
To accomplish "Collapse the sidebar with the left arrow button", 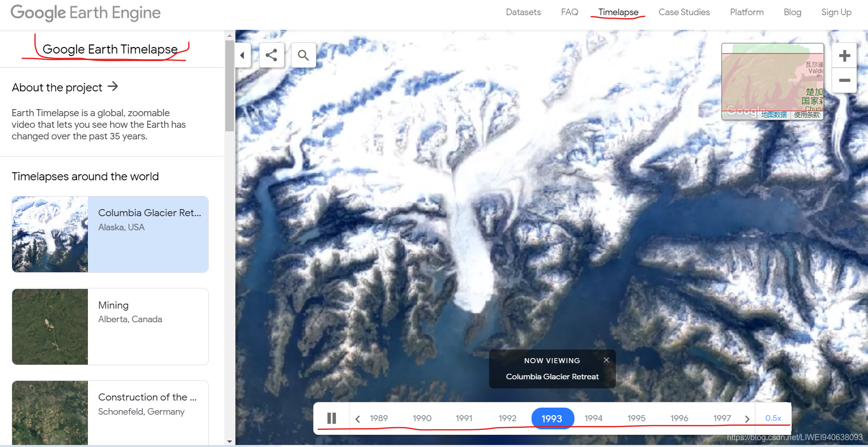I will [x=243, y=55].
